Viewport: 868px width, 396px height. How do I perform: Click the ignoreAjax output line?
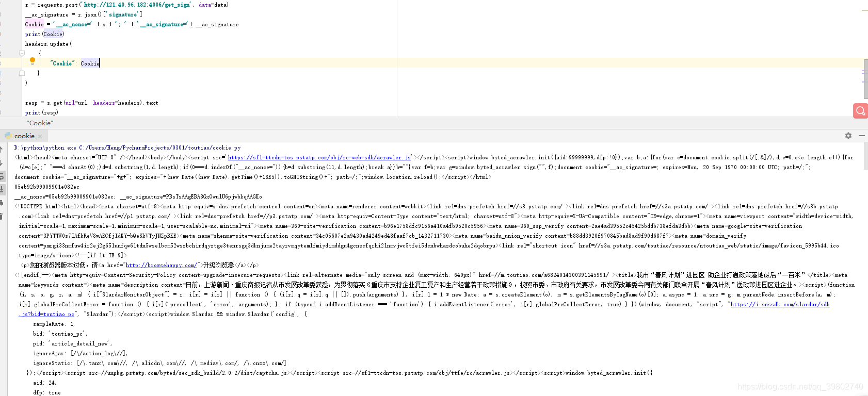pos(80,353)
